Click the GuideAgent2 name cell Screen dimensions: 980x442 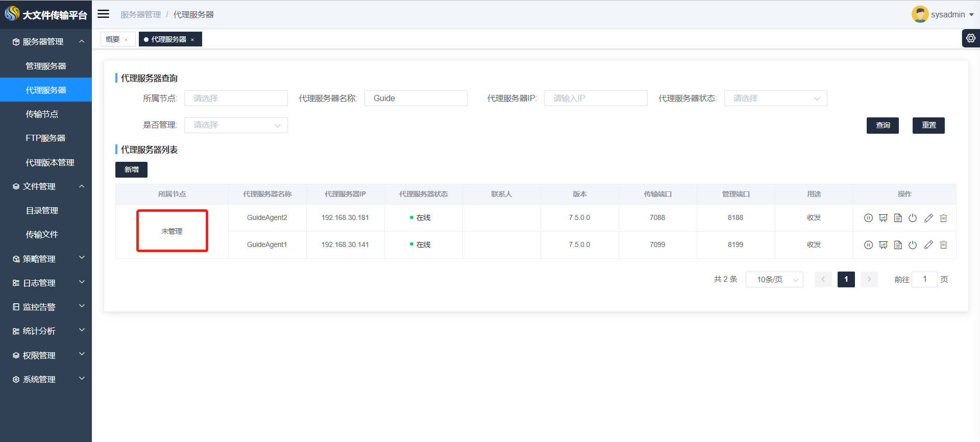point(267,218)
